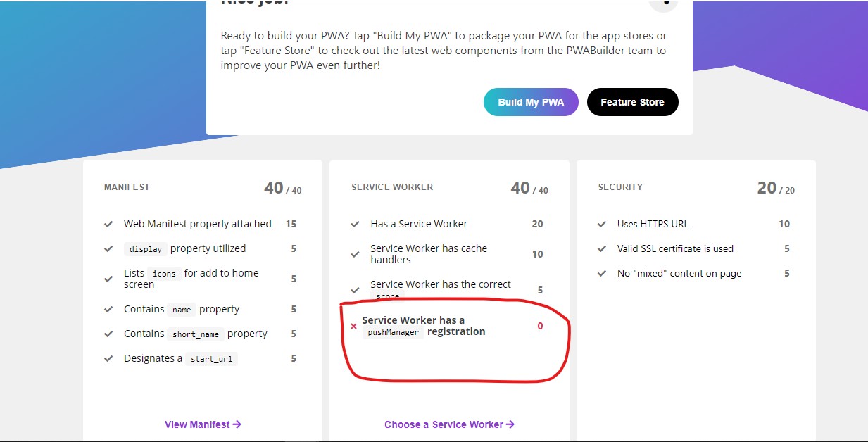Open the View Manifest link
Viewport: 868px width, 442px height.
(203, 424)
